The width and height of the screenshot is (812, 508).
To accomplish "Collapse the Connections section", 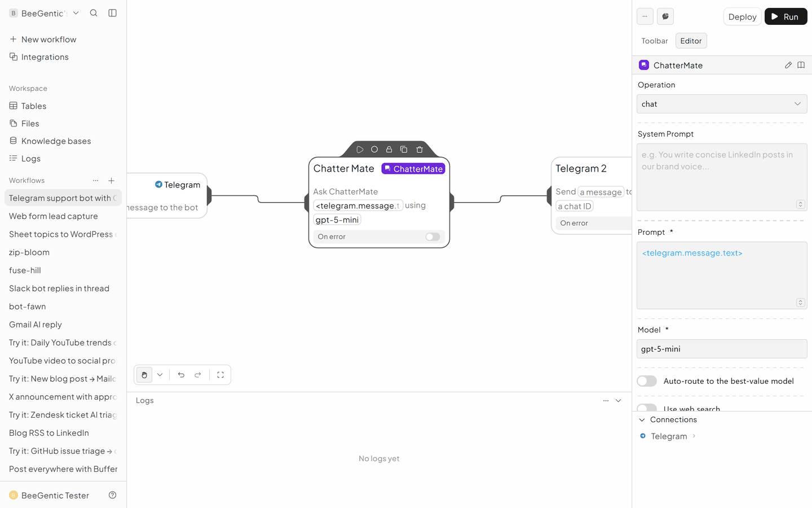I will point(642,419).
